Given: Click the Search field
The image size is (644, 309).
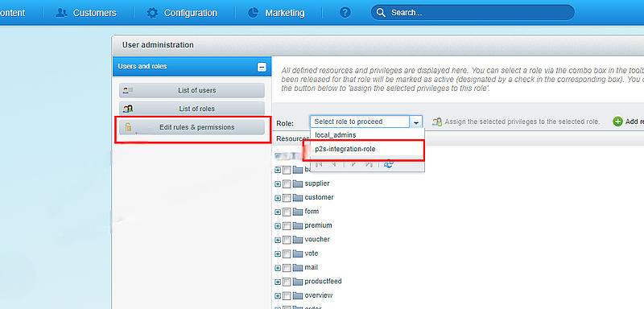Looking at the screenshot, I should pyautogui.click(x=473, y=13).
